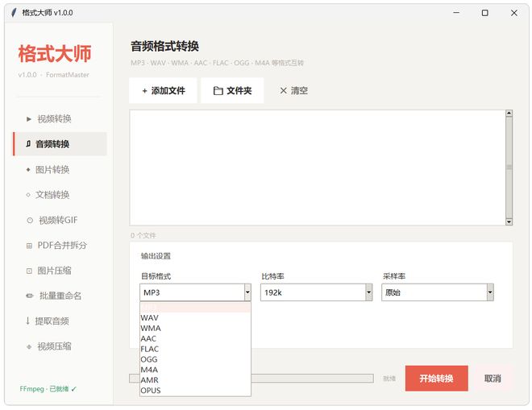Screen dimensions: 532x410
Task: Choose M4A from the format list
Action: coord(195,370)
